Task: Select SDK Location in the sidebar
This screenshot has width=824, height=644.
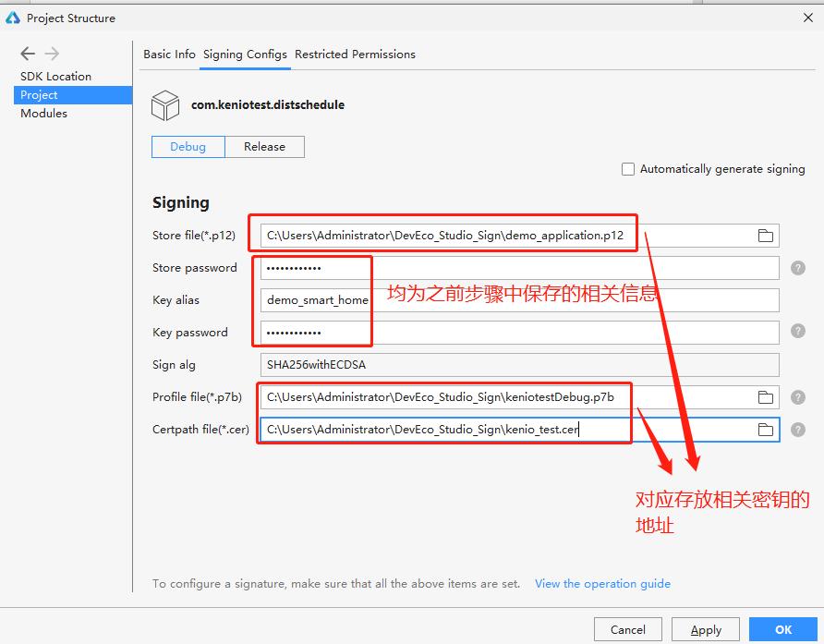Action: [x=55, y=77]
